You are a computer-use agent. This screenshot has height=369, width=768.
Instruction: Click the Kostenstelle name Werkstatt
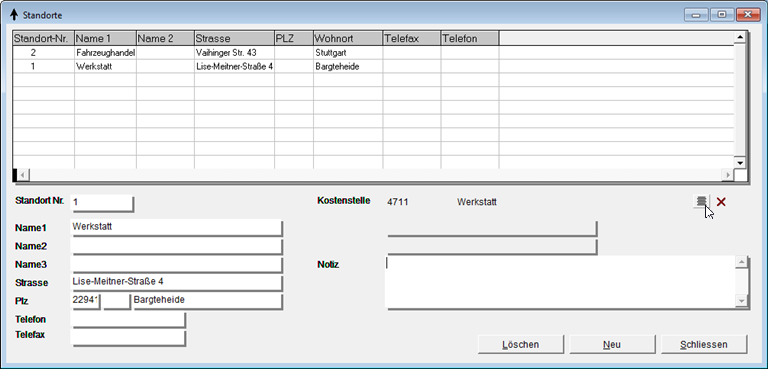[x=477, y=202]
